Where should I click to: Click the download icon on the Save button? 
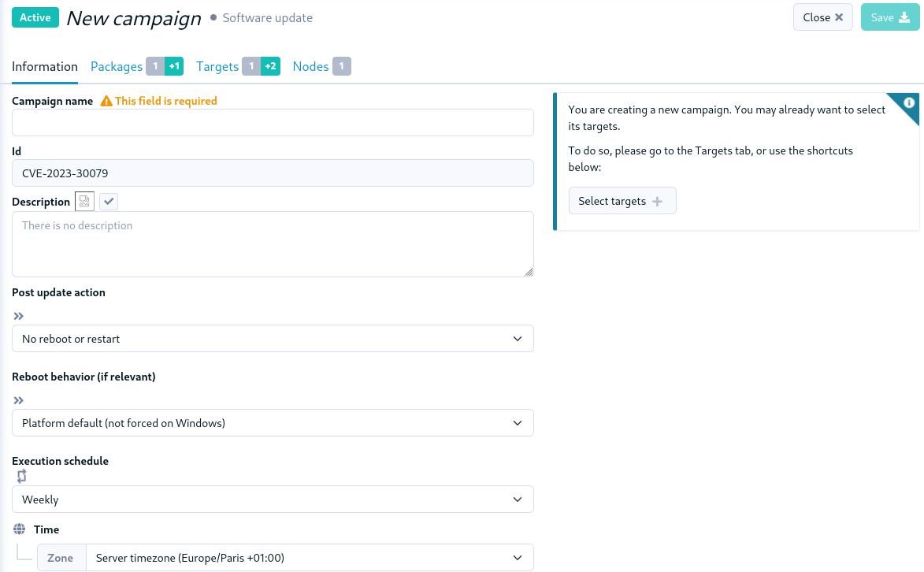tap(903, 17)
